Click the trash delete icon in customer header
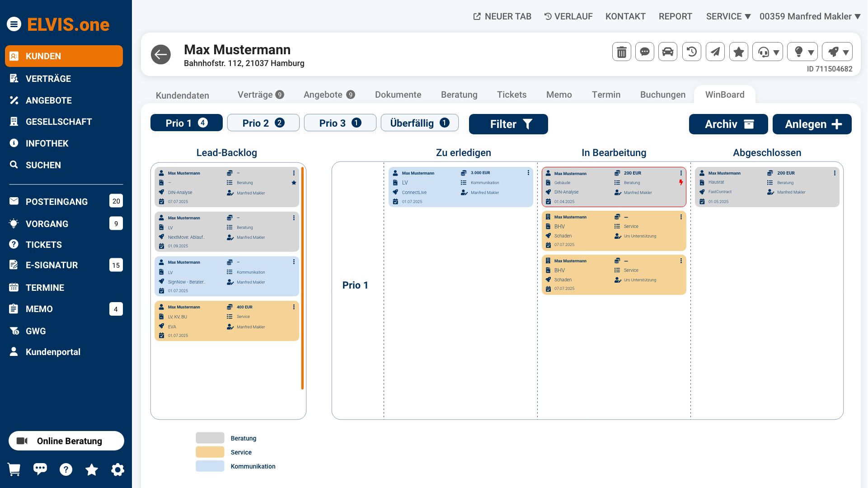Screen dimensions: 868x488 [x=622, y=52]
